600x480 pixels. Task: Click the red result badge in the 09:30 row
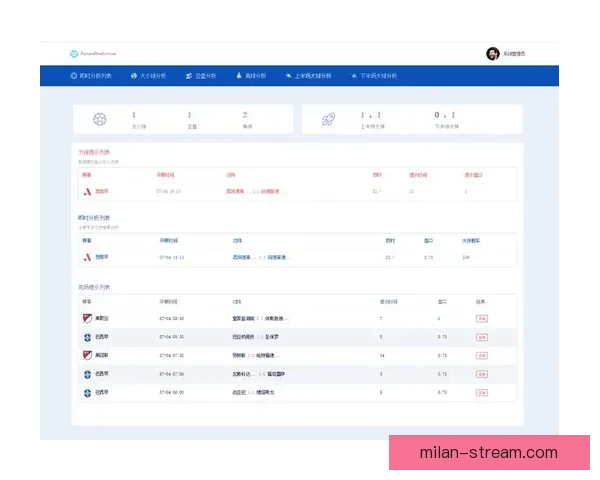point(481,318)
